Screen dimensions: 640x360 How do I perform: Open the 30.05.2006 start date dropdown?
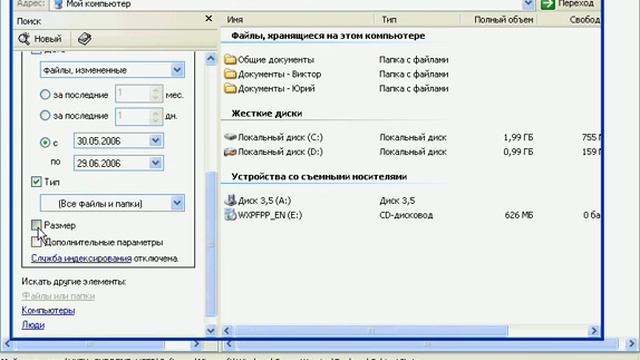coord(156,141)
